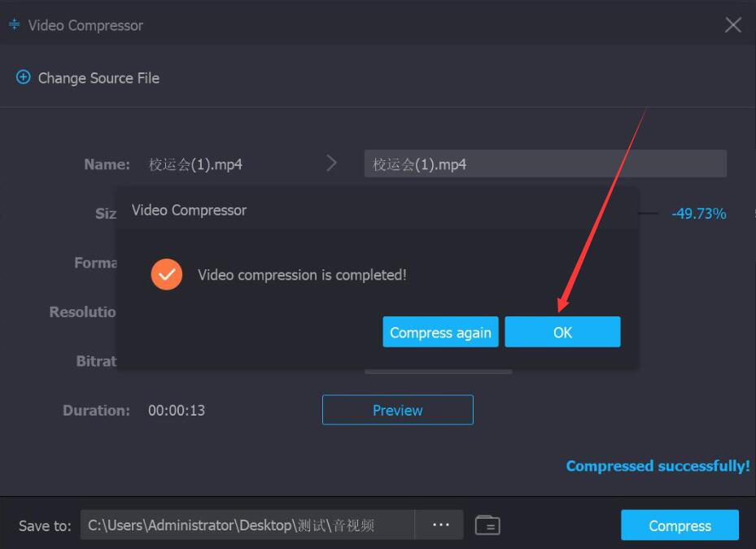Viewport: 756px width, 549px height.
Task: Click the Preview button
Action: point(398,410)
